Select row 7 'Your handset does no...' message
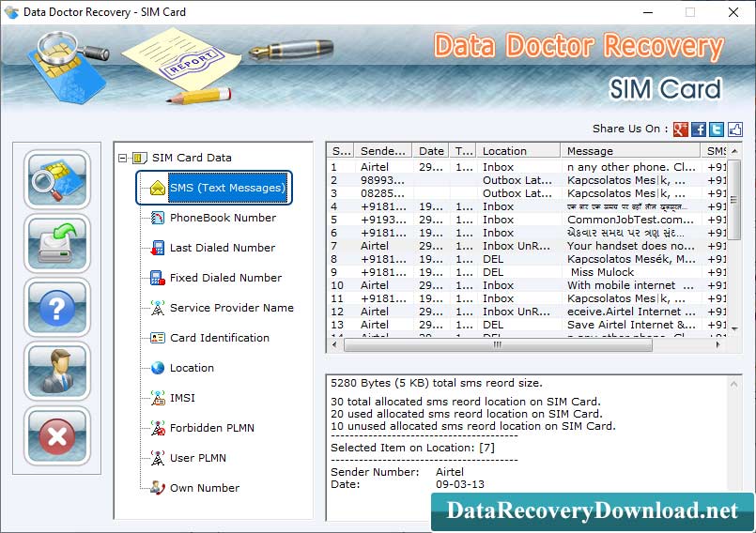The height and width of the screenshot is (533, 756). (631, 246)
